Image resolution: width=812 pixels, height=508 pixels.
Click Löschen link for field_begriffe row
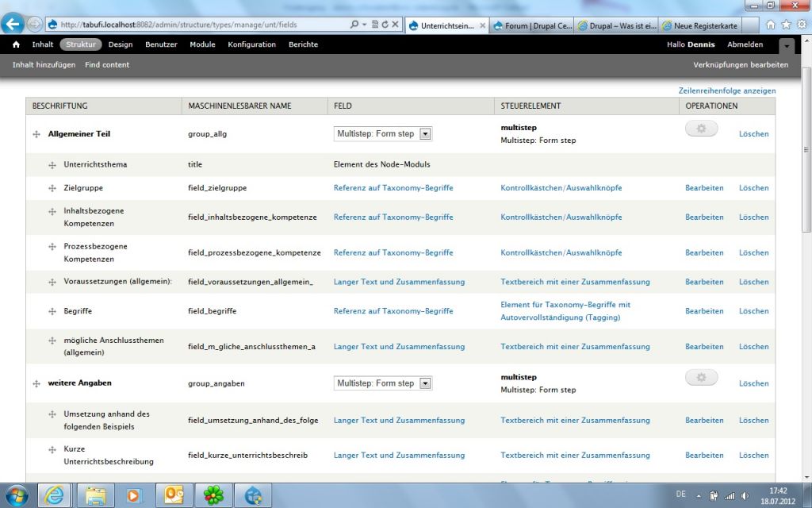[753, 311]
